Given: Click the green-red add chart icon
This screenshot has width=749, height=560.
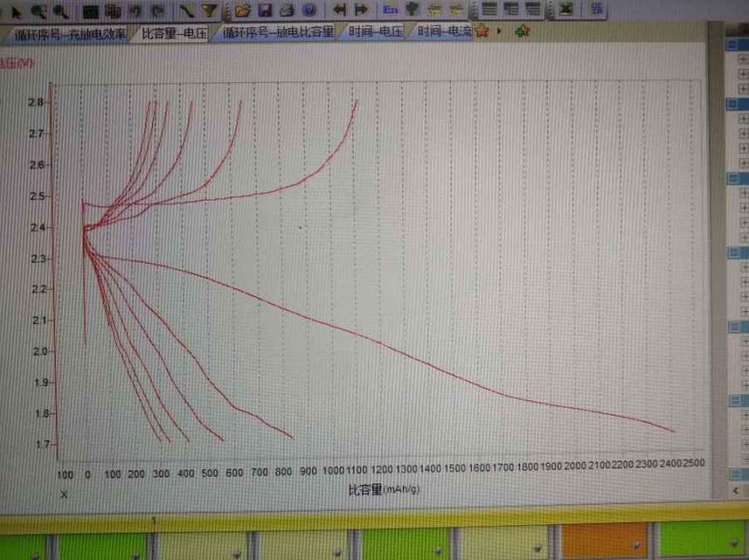Looking at the screenshot, I should pyautogui.click(x=522, y=32).
